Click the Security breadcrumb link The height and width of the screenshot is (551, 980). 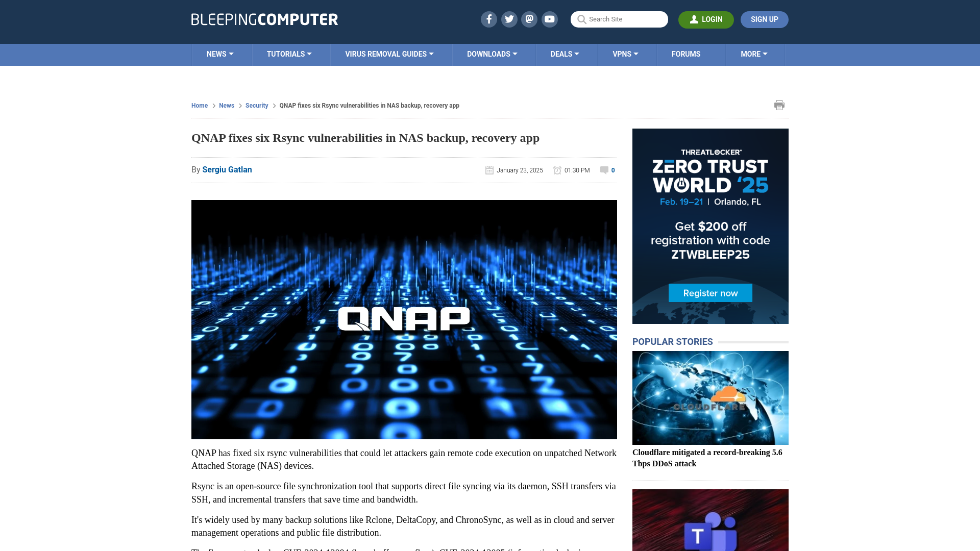256,105
